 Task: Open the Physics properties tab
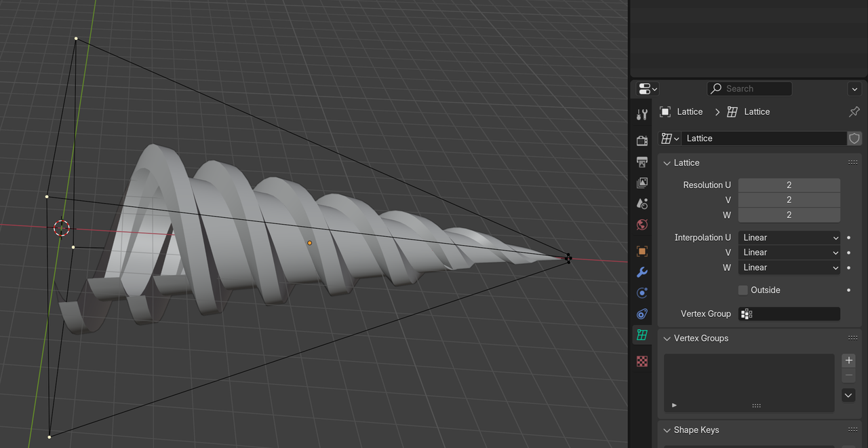point(642,293)
